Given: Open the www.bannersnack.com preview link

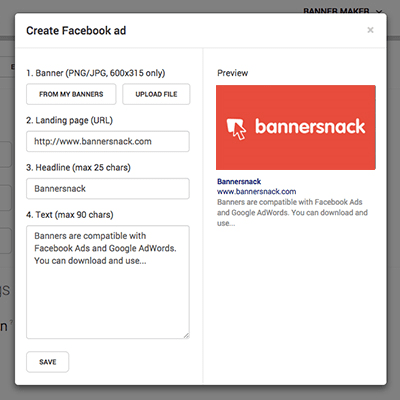Looking at the screenshot, I should point(256,192).
